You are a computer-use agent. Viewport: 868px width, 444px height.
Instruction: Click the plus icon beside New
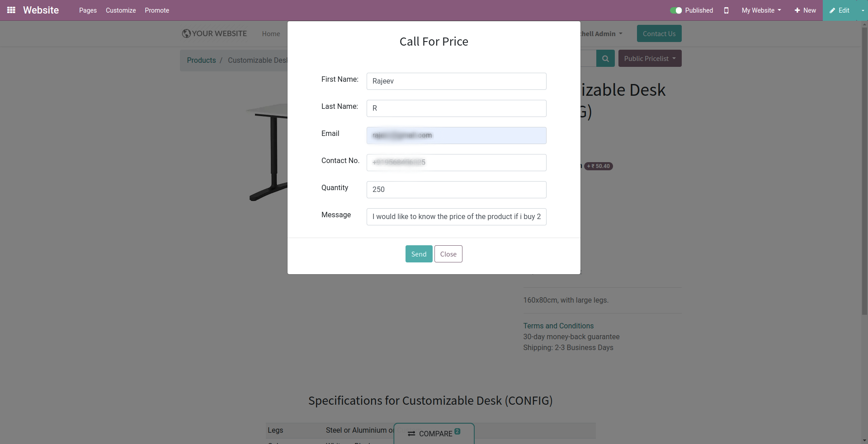(x=797, y=10)
